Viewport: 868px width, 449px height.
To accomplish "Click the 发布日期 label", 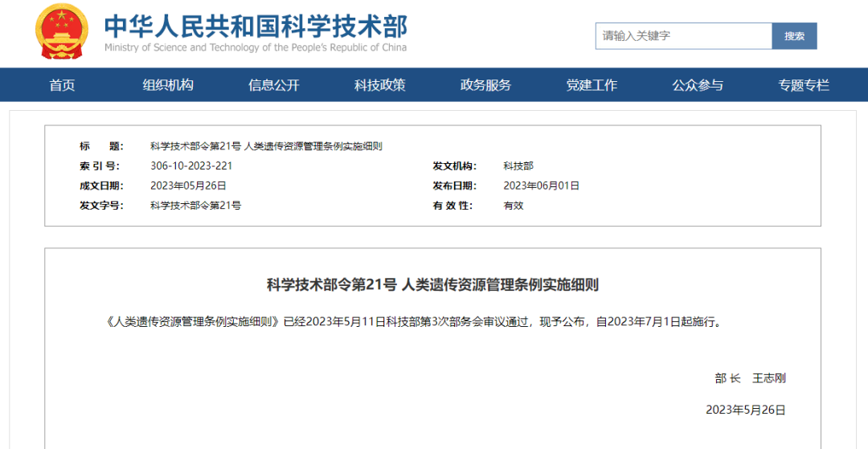I will click(x=454, y=186).
